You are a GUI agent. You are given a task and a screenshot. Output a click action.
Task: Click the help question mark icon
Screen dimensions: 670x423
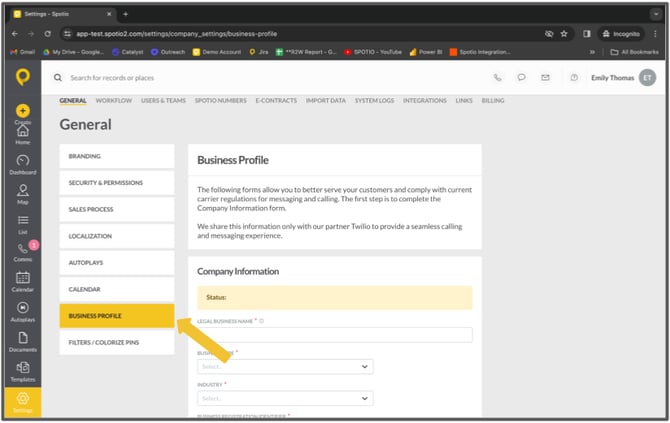click(x=574, y=77)
